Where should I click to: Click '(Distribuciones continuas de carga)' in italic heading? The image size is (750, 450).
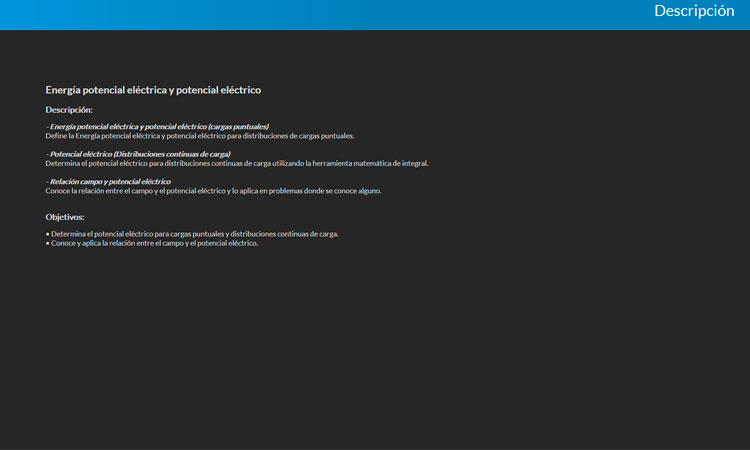[172, 154]
